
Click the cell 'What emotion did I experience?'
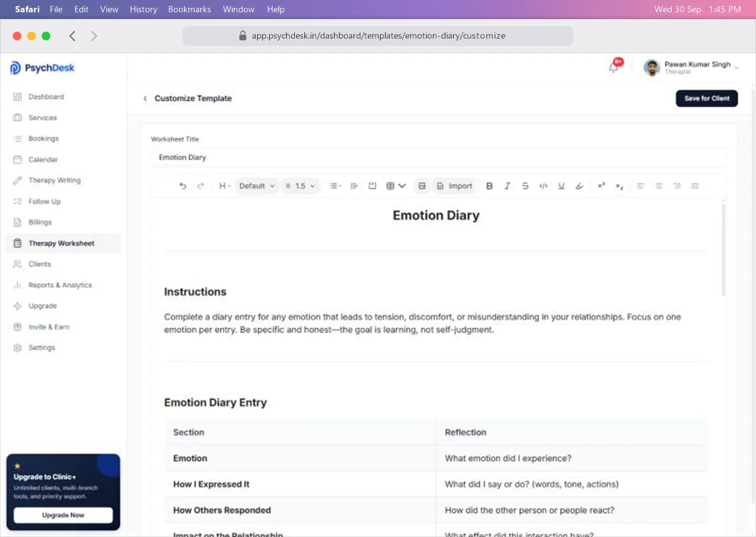pos(572,458)
